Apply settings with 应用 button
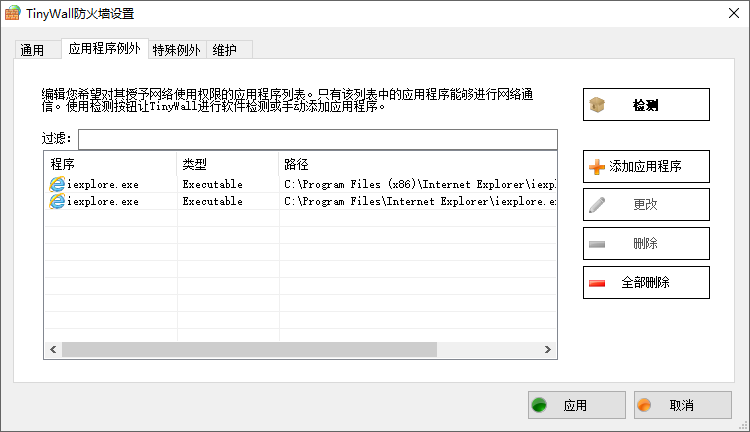 click(x=577, y=405)
